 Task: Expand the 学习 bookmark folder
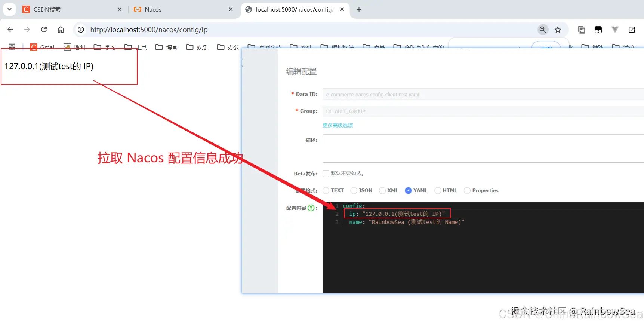(105, 47)
